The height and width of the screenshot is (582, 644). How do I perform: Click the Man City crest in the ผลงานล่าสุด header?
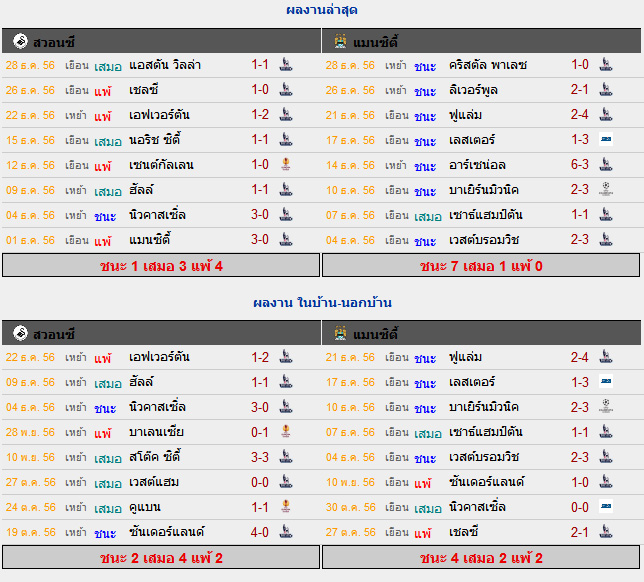pos(340,41)
